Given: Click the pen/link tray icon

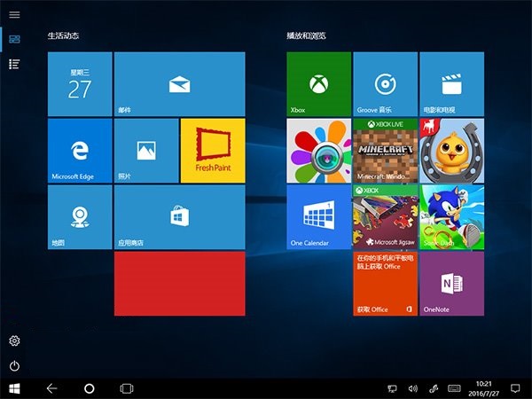Looking at the screenshot, I should click(x=434, y=389).
